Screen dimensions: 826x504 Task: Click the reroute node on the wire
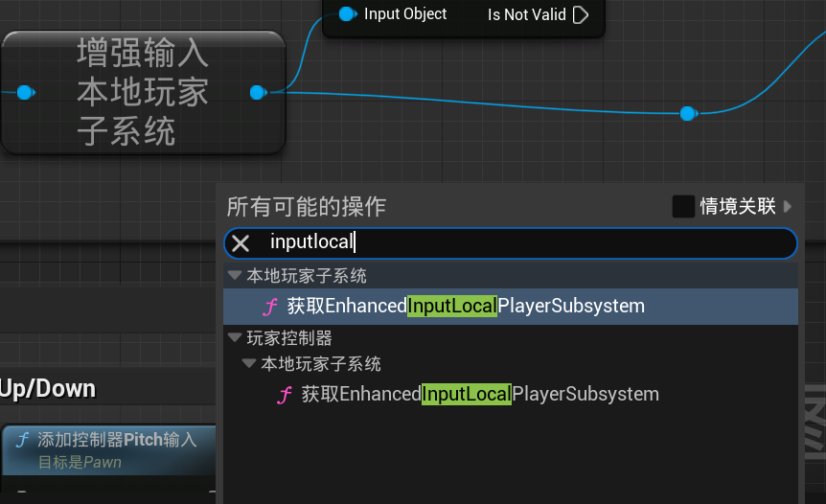coord(689,113)
